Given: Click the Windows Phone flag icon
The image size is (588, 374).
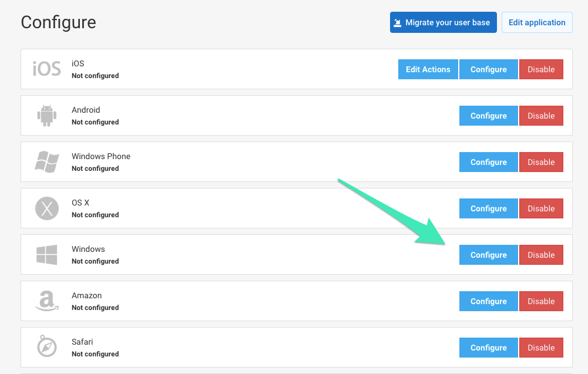Looking at the screenshot, I should (x=47, y=162).
